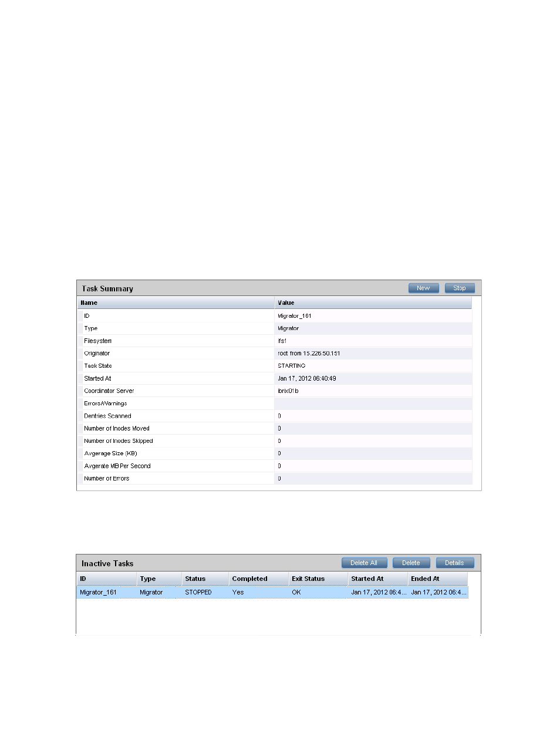This screenshot has height=746, width=560.
Task: Click the Delete button in Inactive Tasks
Action: 411,563
